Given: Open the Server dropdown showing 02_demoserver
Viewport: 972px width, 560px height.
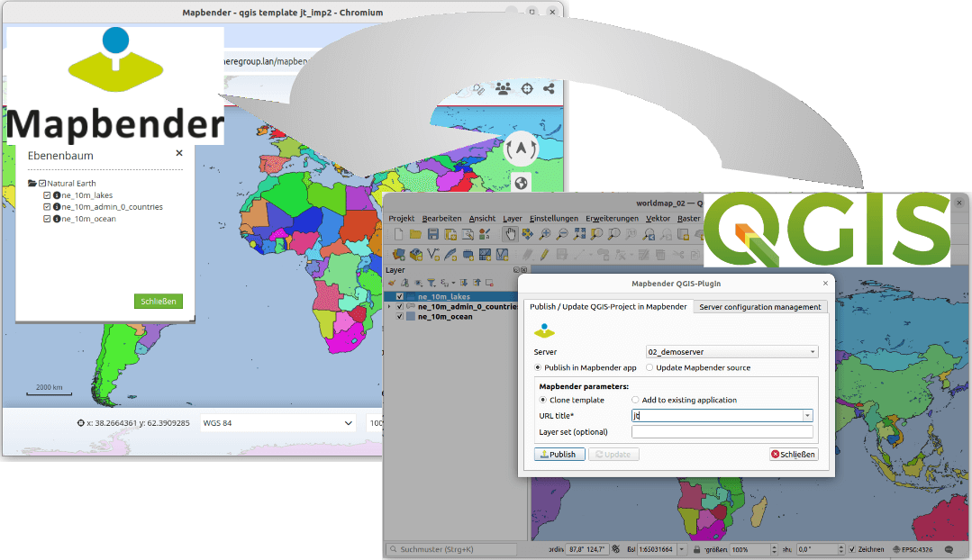Looking at the screenshot, I should (x=731, y=352).
